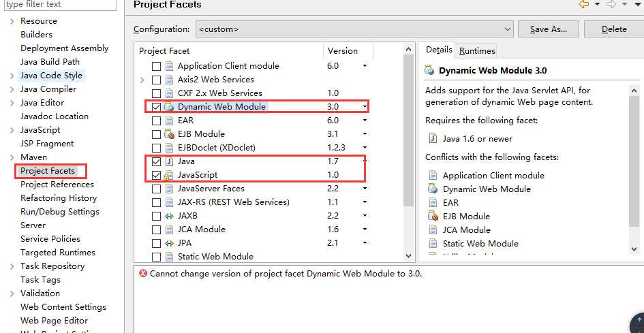Check the Axis2 Web Services checkbox

(x=156, y=80)
